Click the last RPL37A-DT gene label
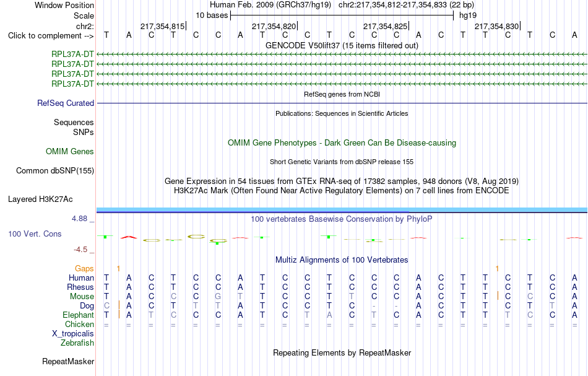Screen dimensions: 588x376 pos(73,84)
